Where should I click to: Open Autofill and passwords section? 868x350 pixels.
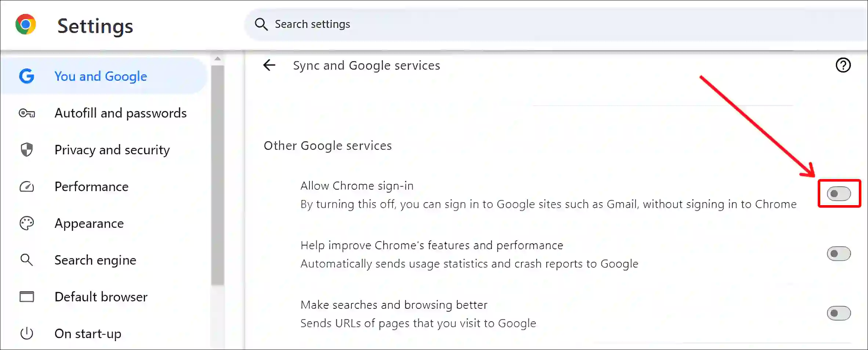tap(120, 113)
